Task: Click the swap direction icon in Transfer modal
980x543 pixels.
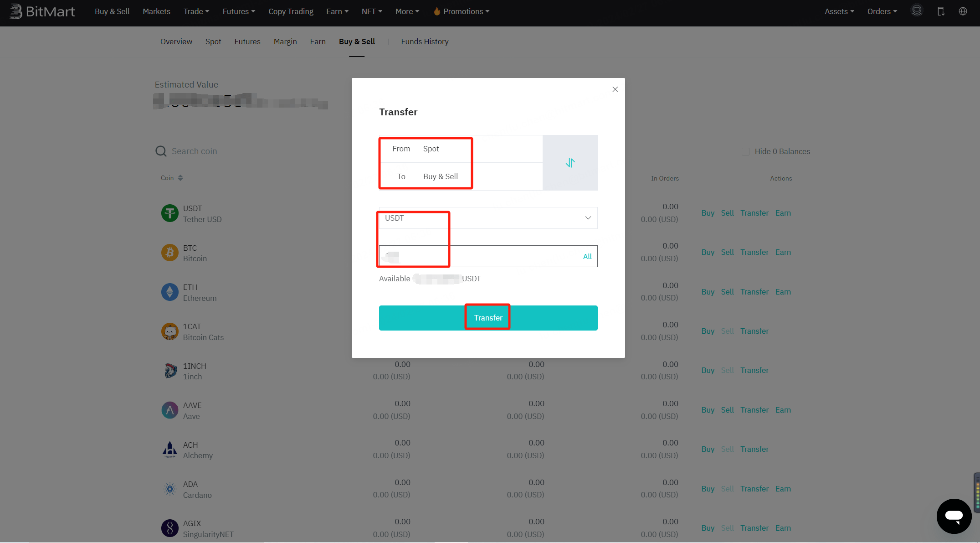Action: click(x=570, y=162)
